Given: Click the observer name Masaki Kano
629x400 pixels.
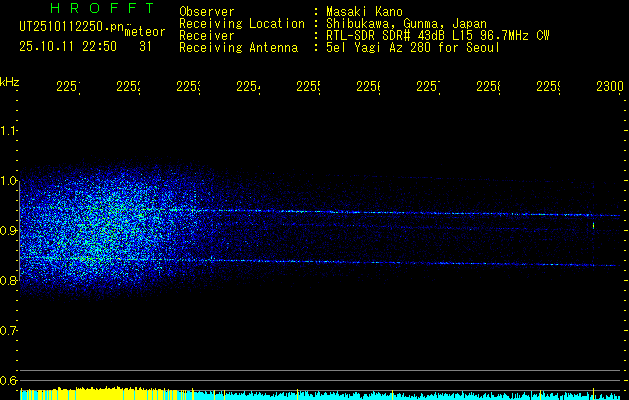Looking at the screenshot, I should [364, 12].
